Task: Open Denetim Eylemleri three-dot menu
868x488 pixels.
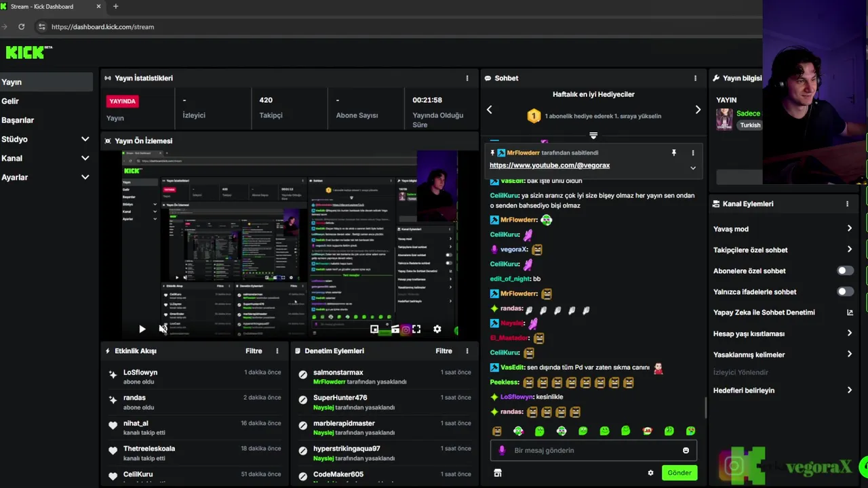Action: coord(467,351)
